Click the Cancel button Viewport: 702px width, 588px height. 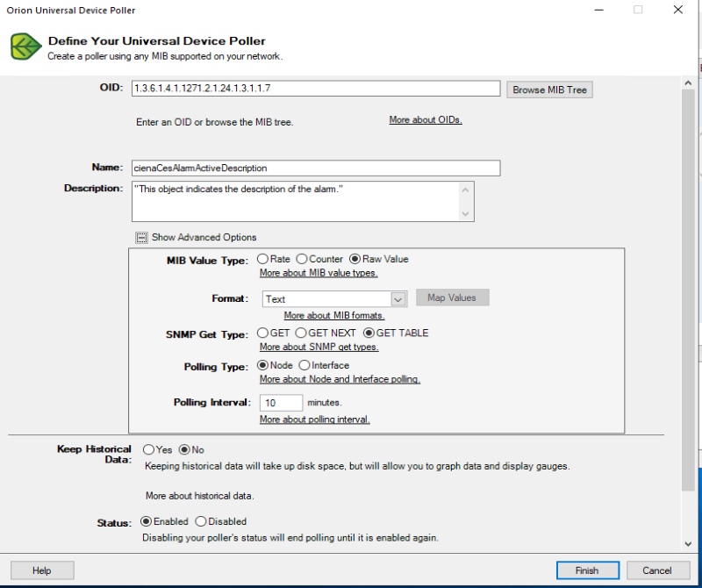657,570
